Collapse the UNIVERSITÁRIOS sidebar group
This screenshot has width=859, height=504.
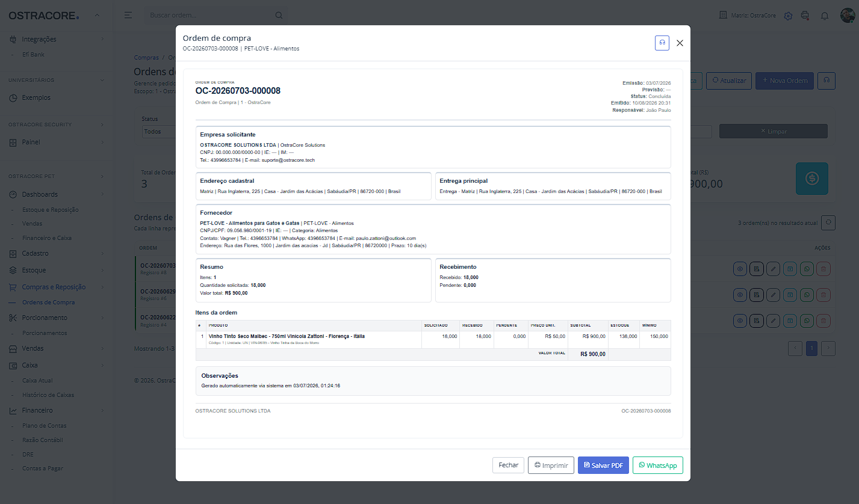102,80
